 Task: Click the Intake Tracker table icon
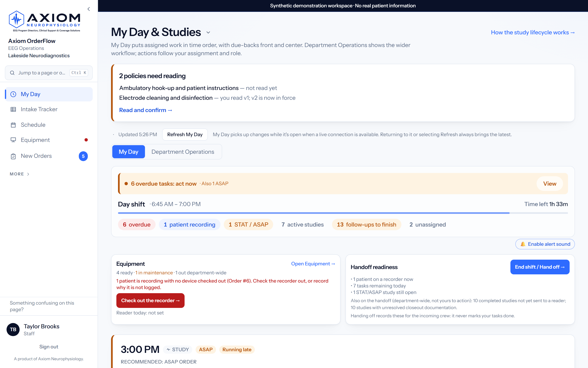click(13, 110)
